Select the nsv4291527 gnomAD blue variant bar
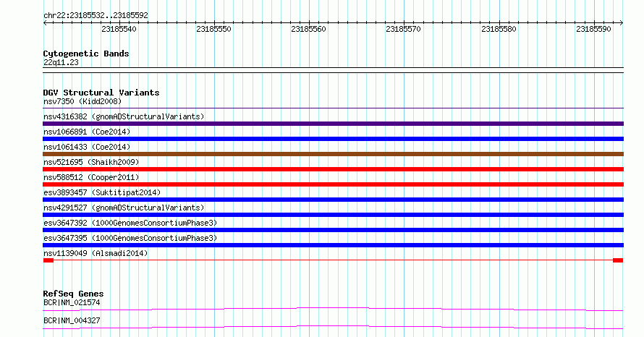Viewport: 644px width, 337px height. pos(333,215)
